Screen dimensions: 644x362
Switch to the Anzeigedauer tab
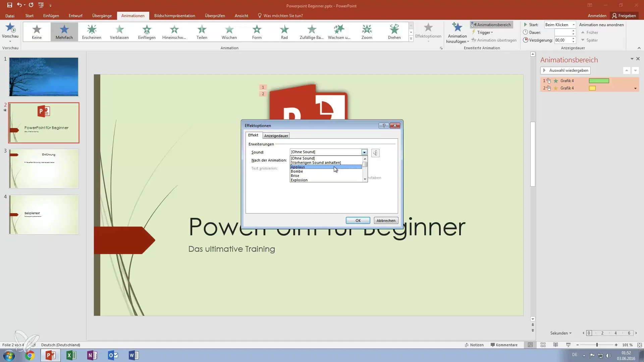pos(276,136)
